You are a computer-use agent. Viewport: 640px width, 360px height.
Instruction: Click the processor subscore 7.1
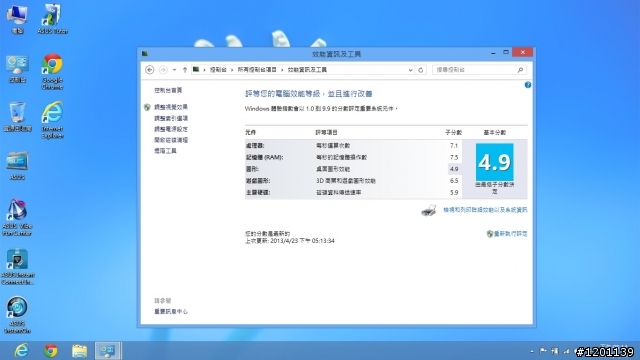454,145
